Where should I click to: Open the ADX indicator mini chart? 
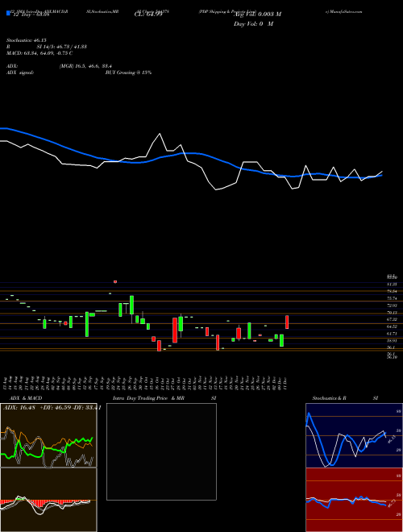click(48, 435)
